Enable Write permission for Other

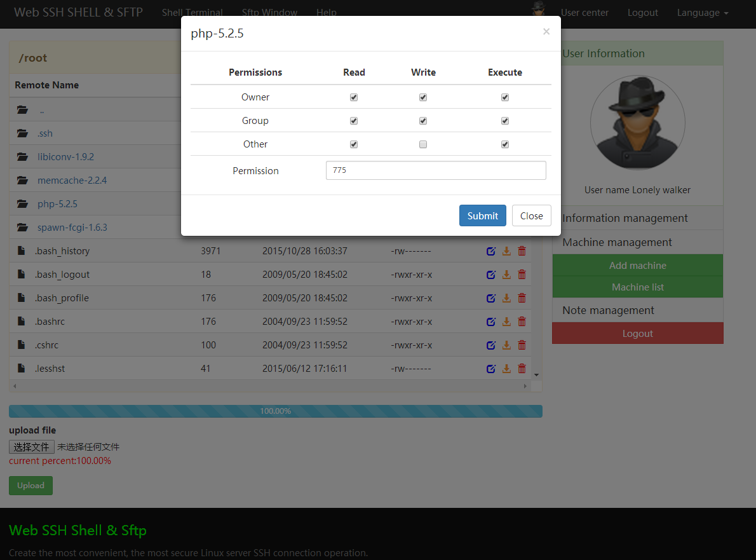point(423,144)
